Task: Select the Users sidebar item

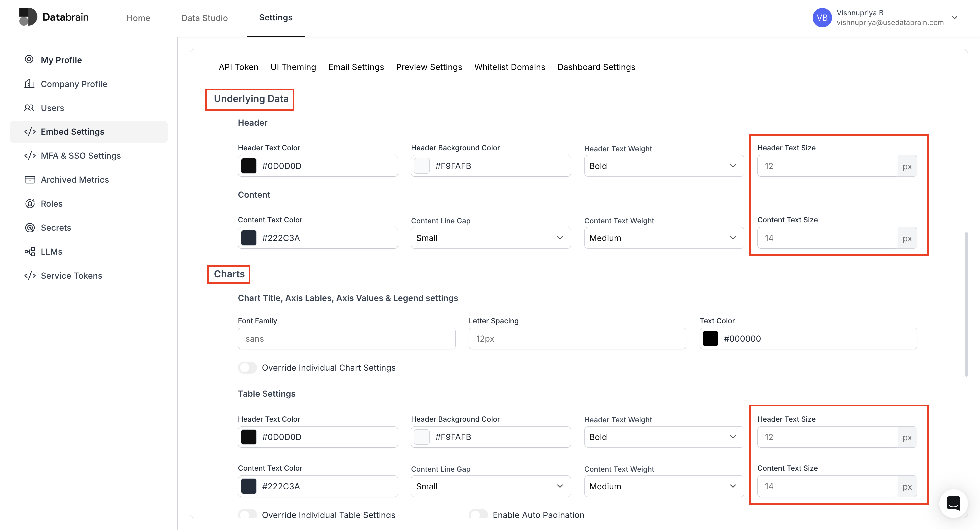Action: tap(52, 108)
